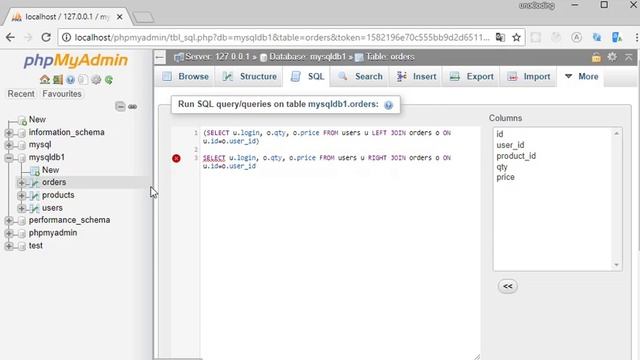The image size is (640, 360).
Task: Expand information_schema database node
Action: (9, 133)
